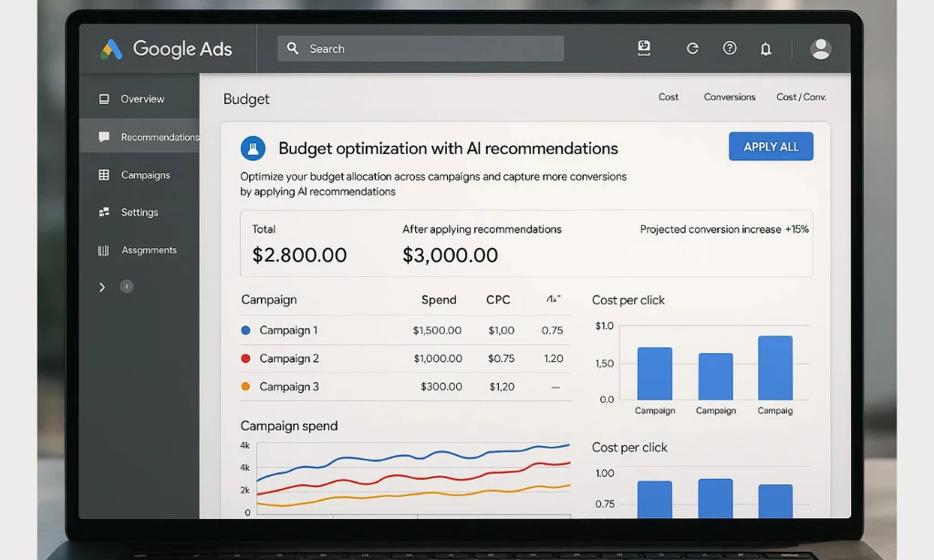The image size is (934, 560).
Task: Expand the sidebar with the chevron arrow
Action: (102, 287)
